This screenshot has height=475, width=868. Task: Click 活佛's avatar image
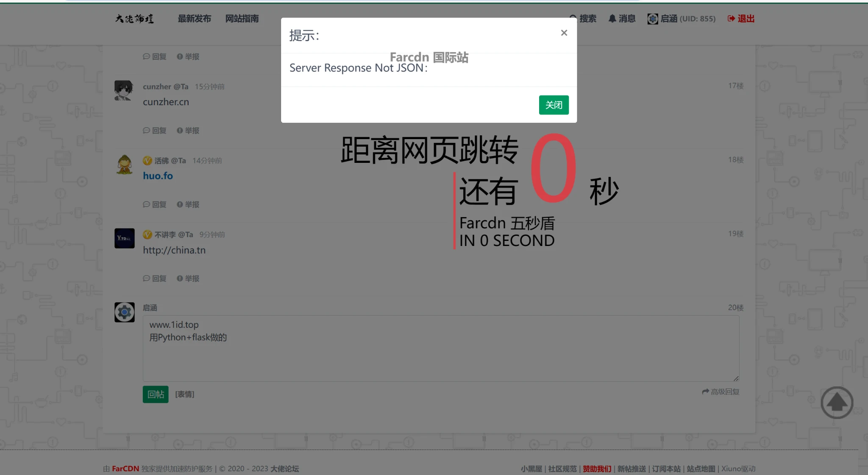tap(124, 165)
